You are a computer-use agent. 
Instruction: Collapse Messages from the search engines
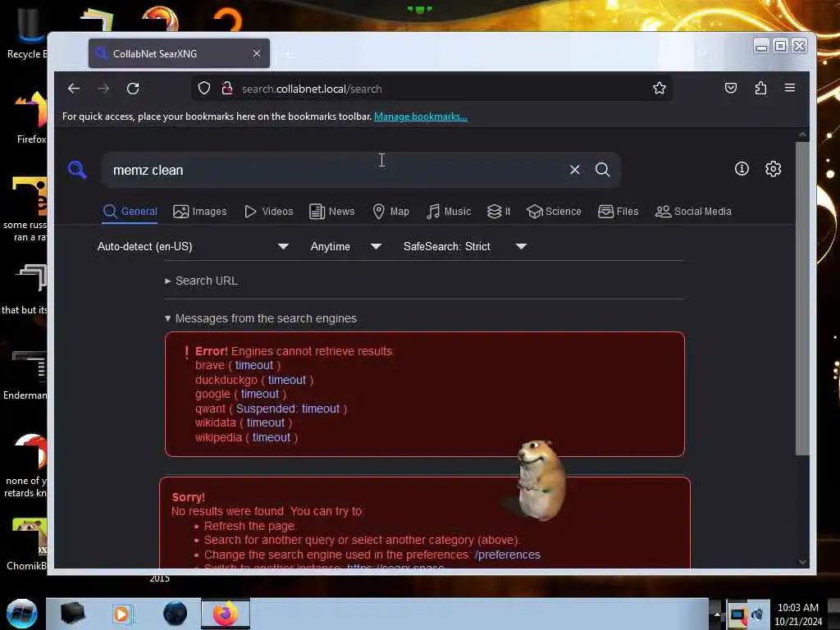click(261, 318)
